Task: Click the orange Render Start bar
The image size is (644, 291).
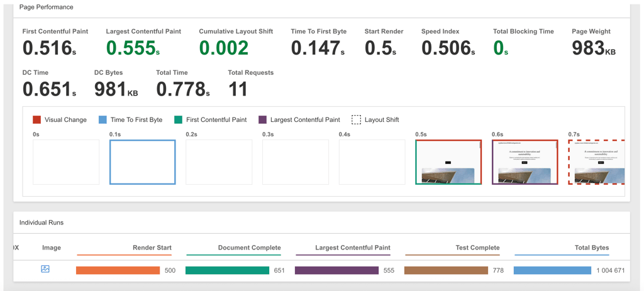Action: [x=118, y=270]
